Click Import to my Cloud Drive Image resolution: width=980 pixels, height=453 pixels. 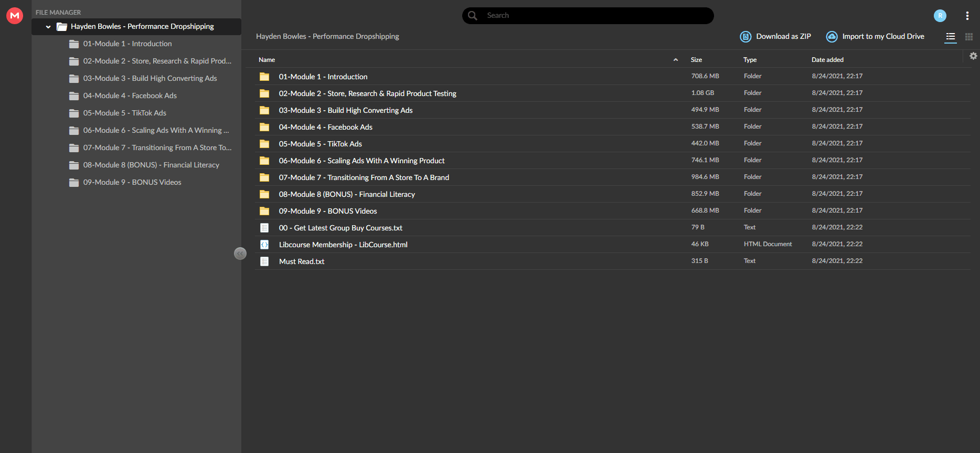875,36
